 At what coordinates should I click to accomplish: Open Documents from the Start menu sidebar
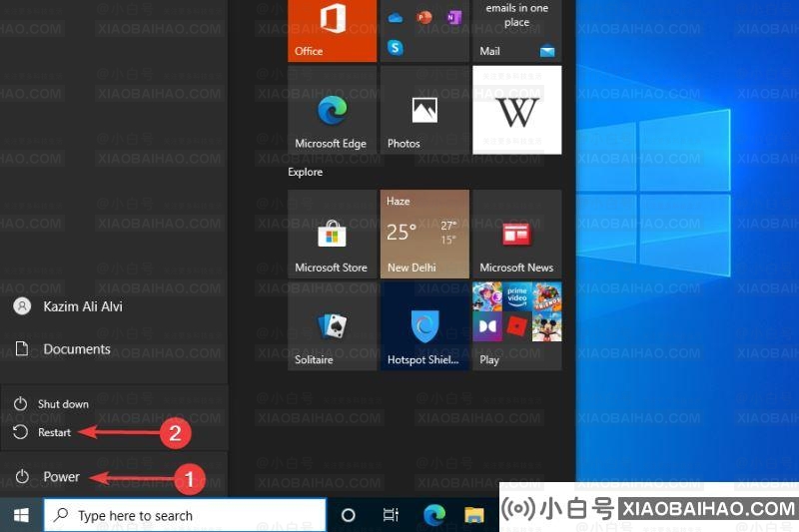[x=114, y=348]
